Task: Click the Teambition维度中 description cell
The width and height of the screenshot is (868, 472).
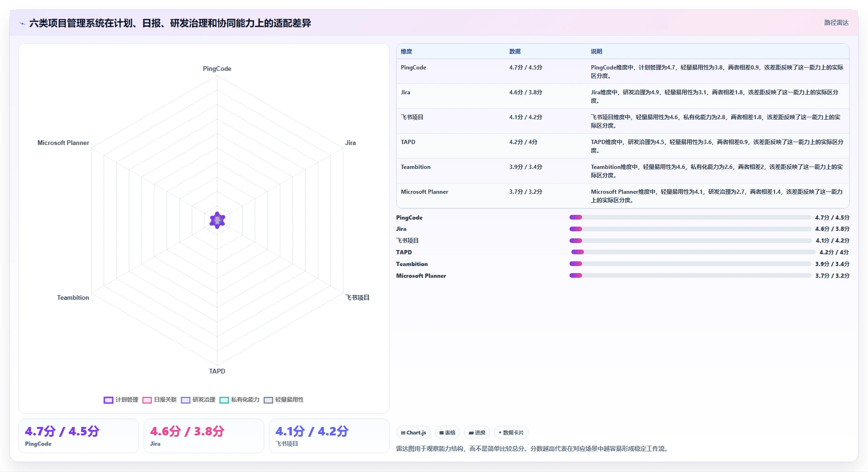Action: 717,171
